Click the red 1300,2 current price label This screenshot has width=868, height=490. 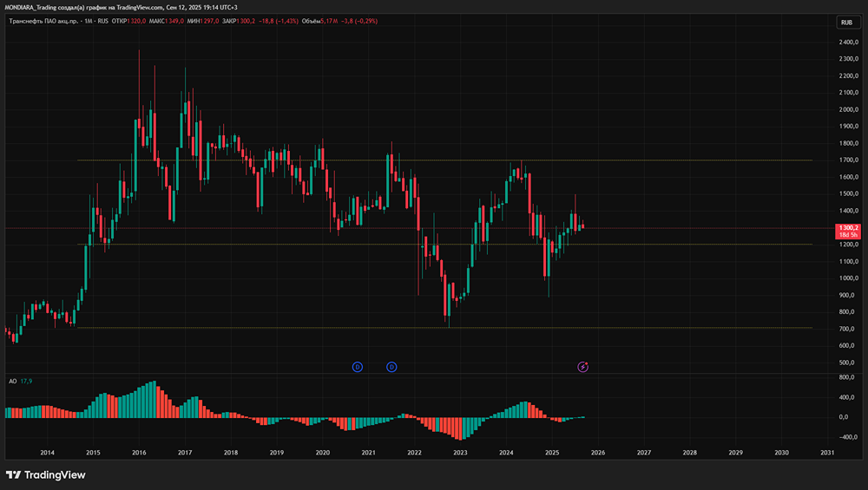pos(847,231)
